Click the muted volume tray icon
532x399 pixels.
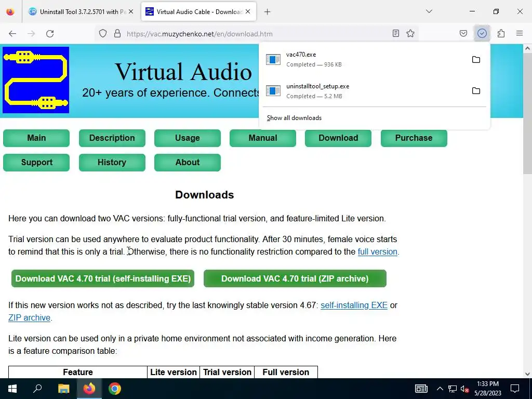[465, 389]
